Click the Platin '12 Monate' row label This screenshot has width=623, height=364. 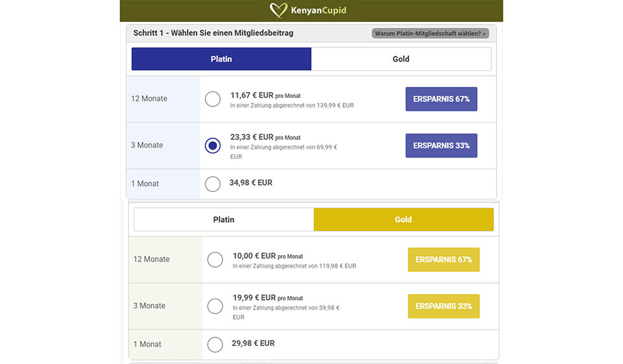149,99
